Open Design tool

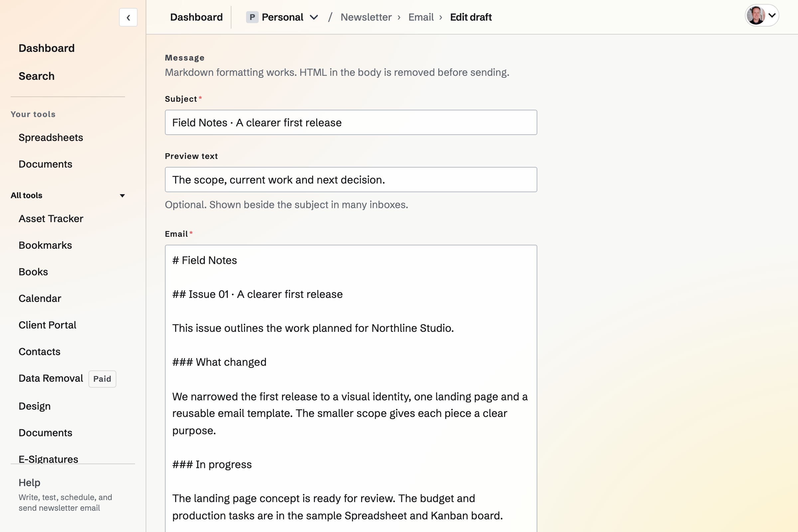(35, 406)
